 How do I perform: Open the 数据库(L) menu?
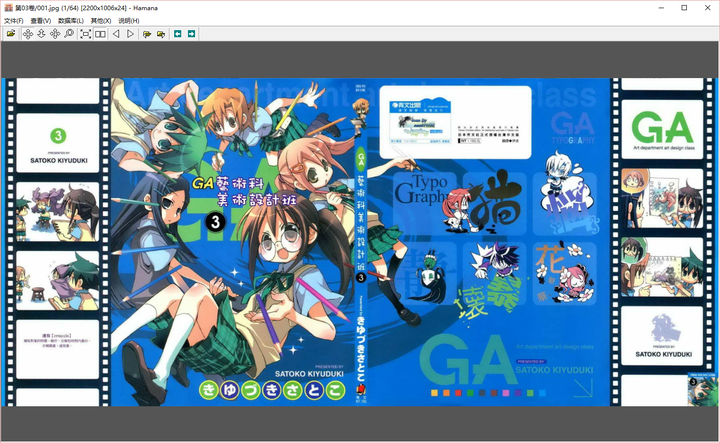point(71,21)
